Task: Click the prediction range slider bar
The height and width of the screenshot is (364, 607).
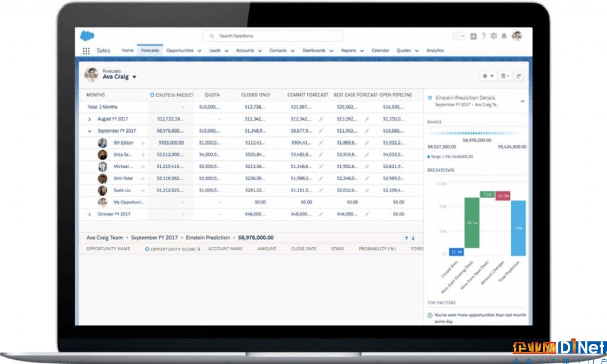Action: [x=475, y=133]
